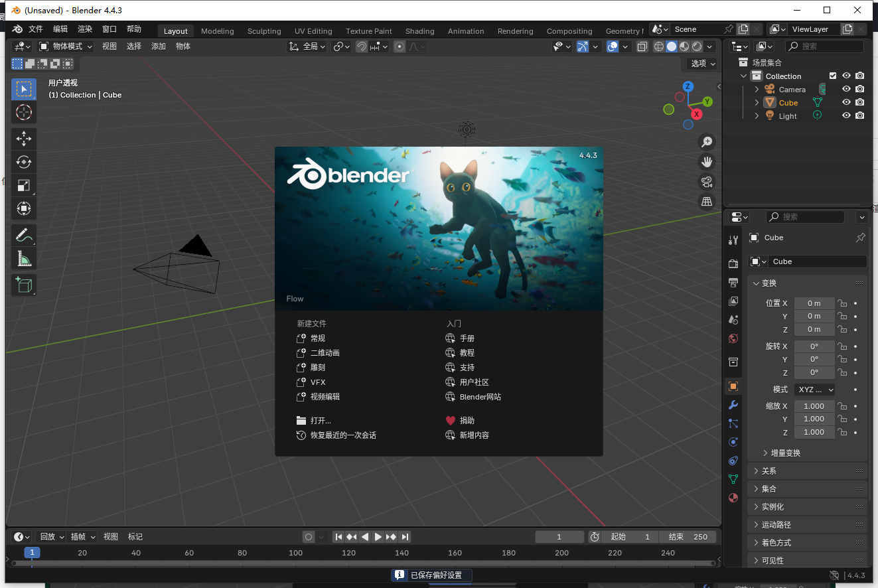The image size is (878, 588).
Task: Select the Add Cube tool
Action: tap(24, 285)
